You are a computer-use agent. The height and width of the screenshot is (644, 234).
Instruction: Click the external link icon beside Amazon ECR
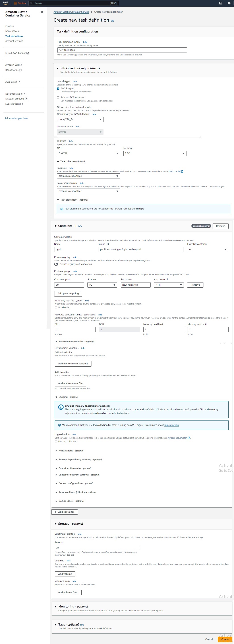pos(21,65)
